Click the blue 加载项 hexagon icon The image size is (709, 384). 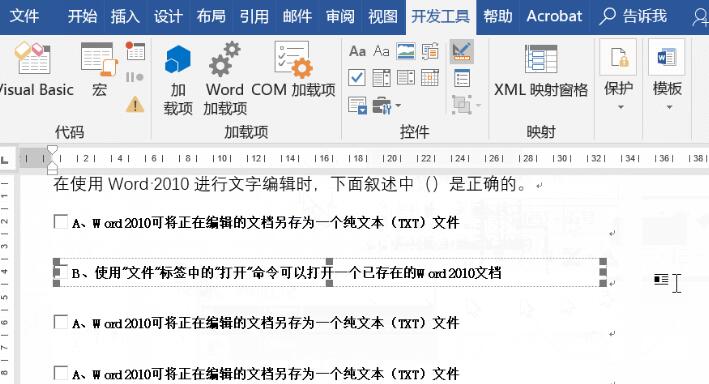point(178,59)
